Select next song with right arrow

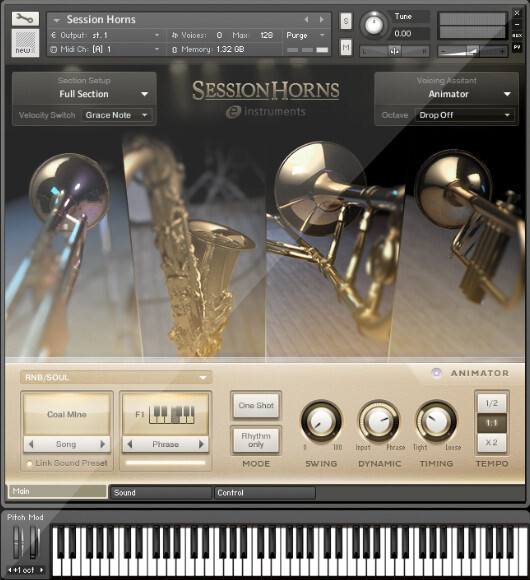pos(102,444)
